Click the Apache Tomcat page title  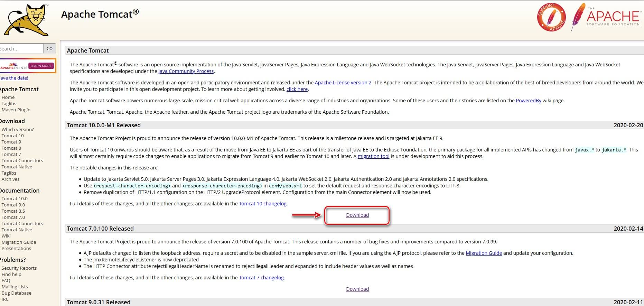[x=100, y=14]
